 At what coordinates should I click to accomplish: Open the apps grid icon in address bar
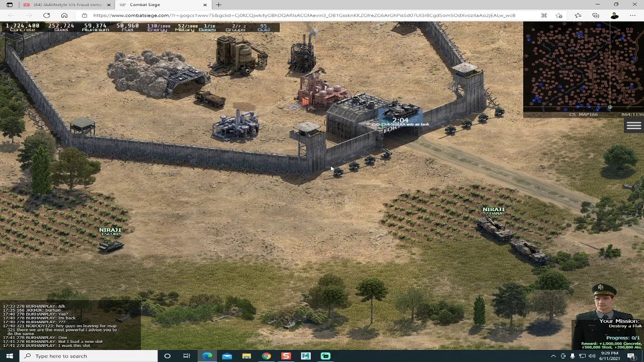pyautogui.click(x=544, y=15)
